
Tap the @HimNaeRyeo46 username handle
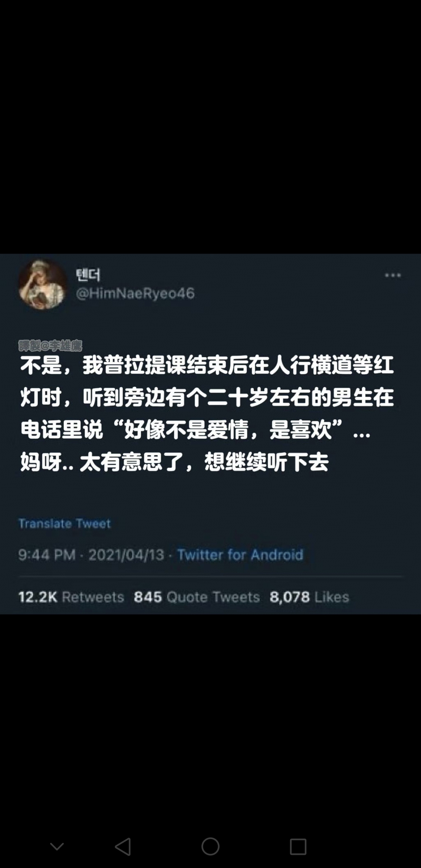135,293
